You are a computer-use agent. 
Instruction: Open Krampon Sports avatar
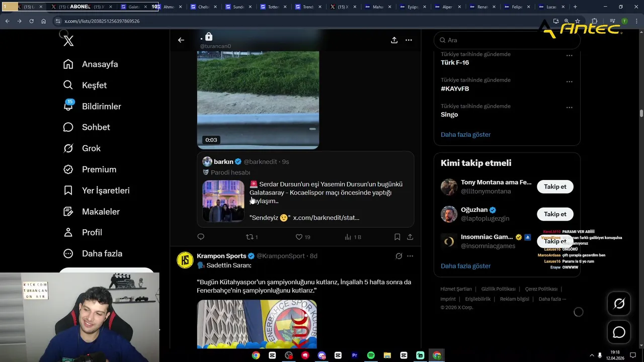click(185, 260)
